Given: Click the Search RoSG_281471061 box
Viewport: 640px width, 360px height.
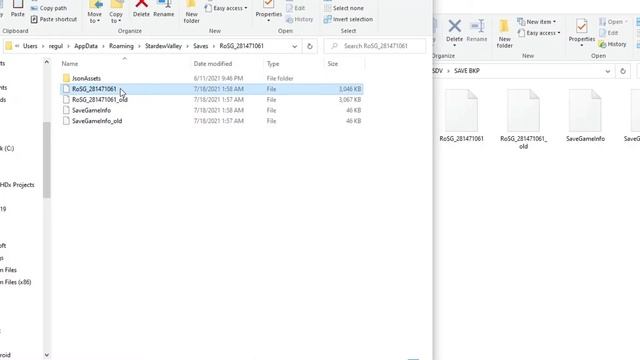Looking at the screenshot, I should pyautogui.click(x=375, y=46).
